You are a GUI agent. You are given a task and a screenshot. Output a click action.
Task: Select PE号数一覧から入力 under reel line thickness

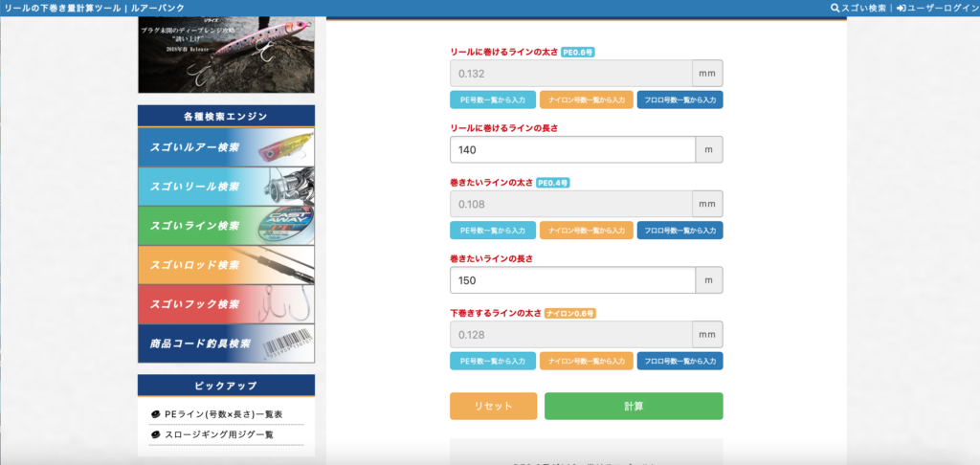pyautogui.click(x=492, y=100)
